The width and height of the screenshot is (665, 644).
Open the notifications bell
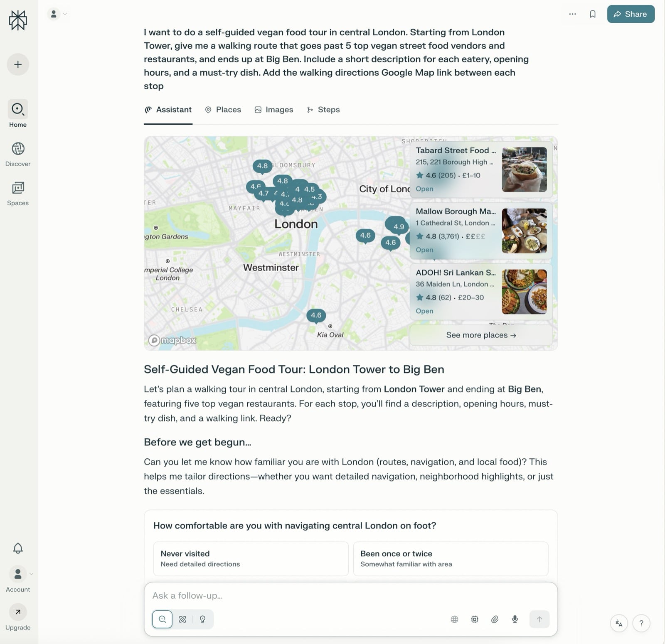click(18, 548)
